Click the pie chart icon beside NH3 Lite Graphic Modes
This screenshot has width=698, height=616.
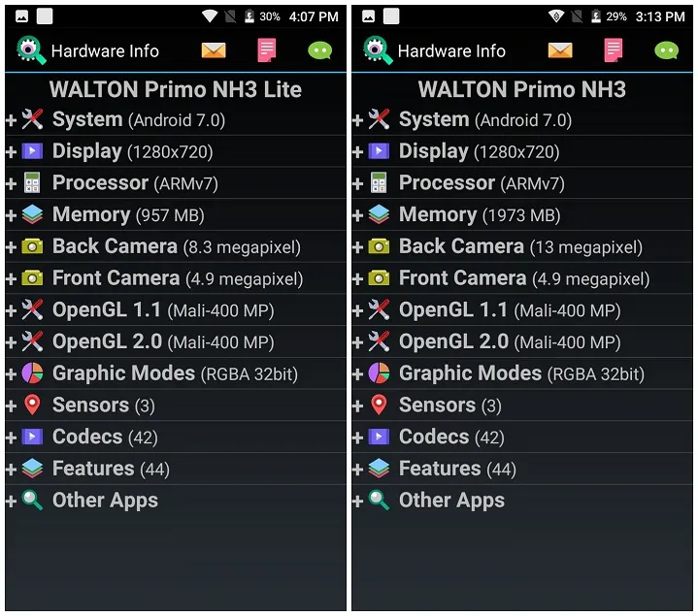click(x=32, y=373)
